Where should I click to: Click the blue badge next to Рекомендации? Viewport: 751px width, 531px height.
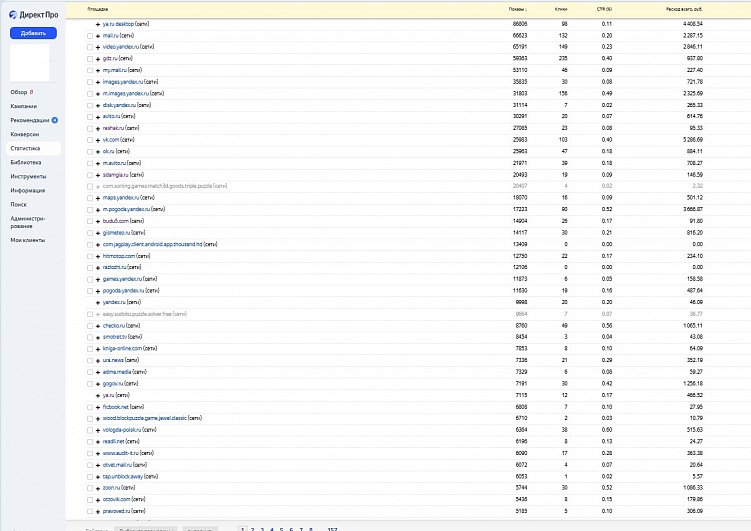click(54, 119)
